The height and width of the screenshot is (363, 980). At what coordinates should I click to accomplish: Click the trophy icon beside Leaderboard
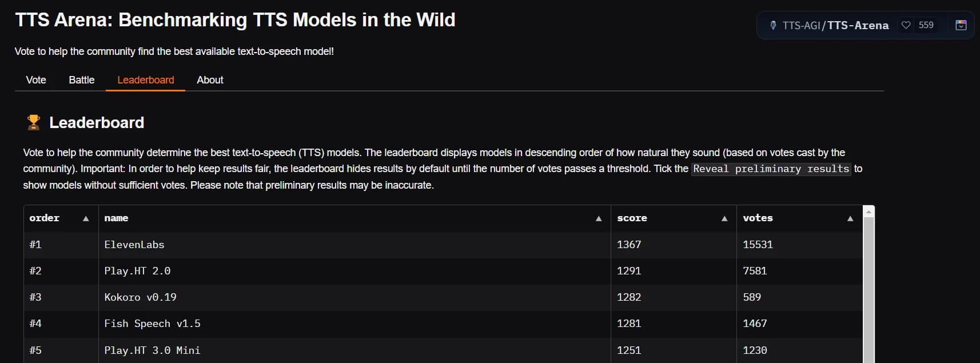[34, 122]
